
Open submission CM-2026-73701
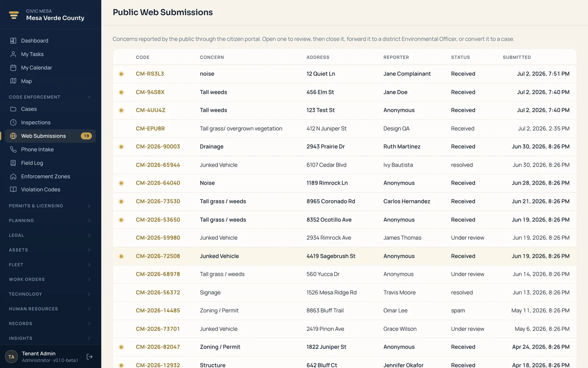coord(158,329)
